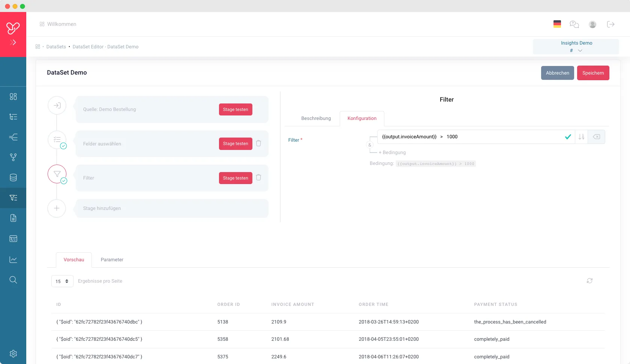Delete the Felder auswählen stage

(258, 143)
